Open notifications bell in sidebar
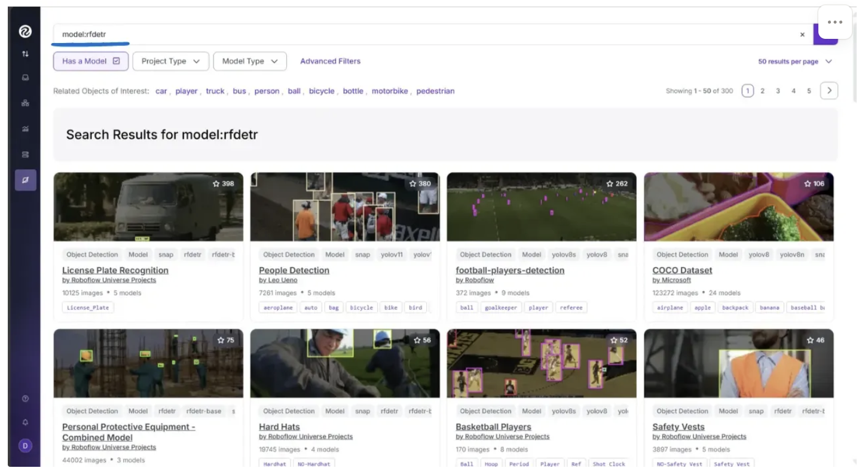The height and width of the screenshot is (471, 868). point(25,422)
